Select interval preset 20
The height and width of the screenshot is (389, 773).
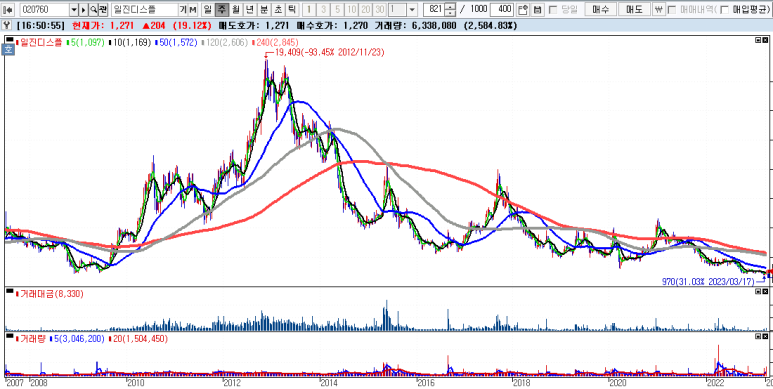point(366,9)
